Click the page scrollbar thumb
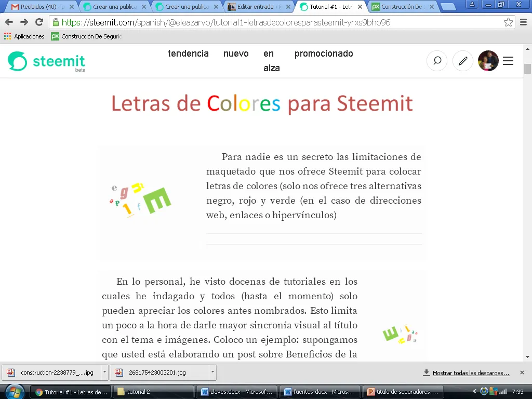Viewport: 532px width, 399px height. coord(527,69)
